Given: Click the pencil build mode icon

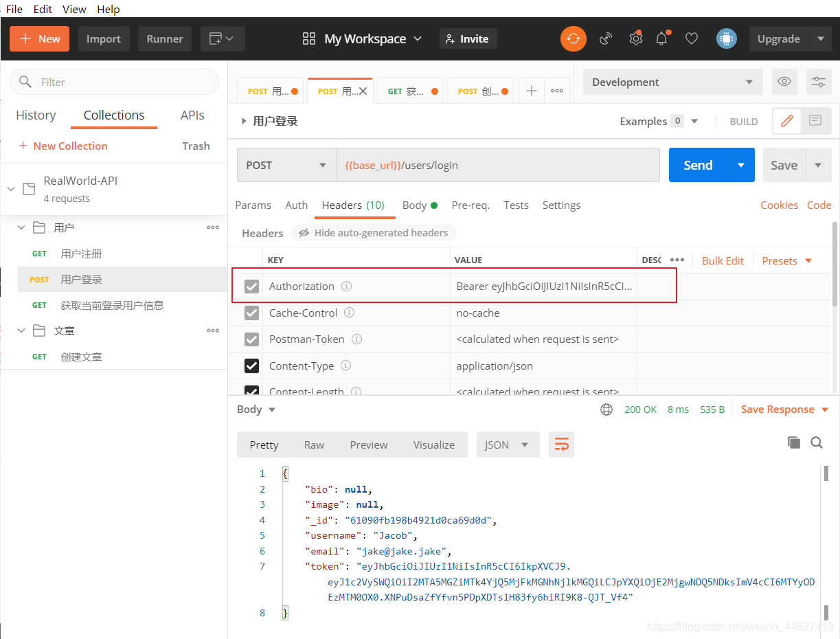Looking at the screenshot, I should 787,121.
